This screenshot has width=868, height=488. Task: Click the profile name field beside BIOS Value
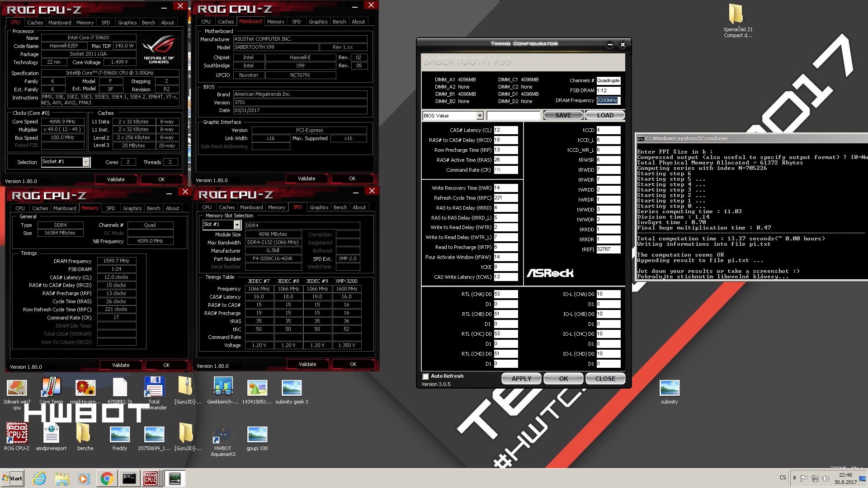click(x=513, y=116)
